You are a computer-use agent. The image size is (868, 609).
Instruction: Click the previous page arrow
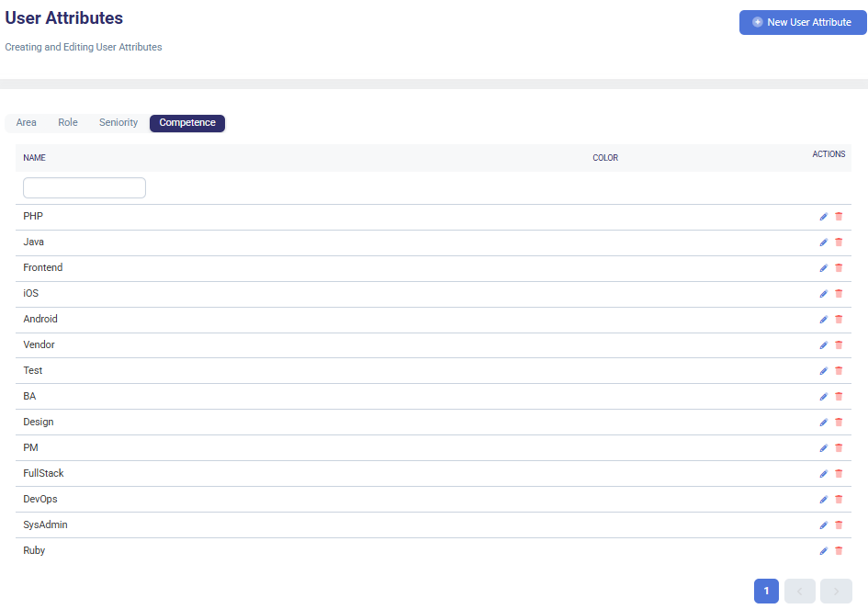pos(800,592)
